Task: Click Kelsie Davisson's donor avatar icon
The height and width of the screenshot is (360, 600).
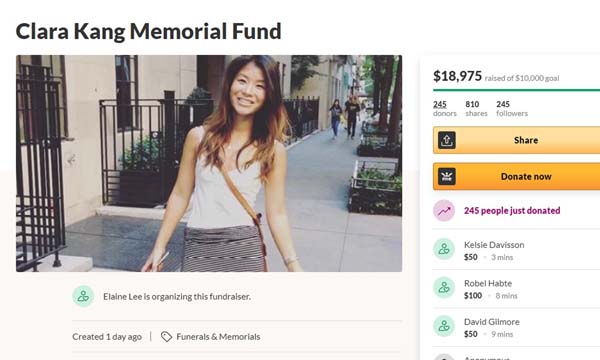Action: pyautogui.click(x=444, y=249)
